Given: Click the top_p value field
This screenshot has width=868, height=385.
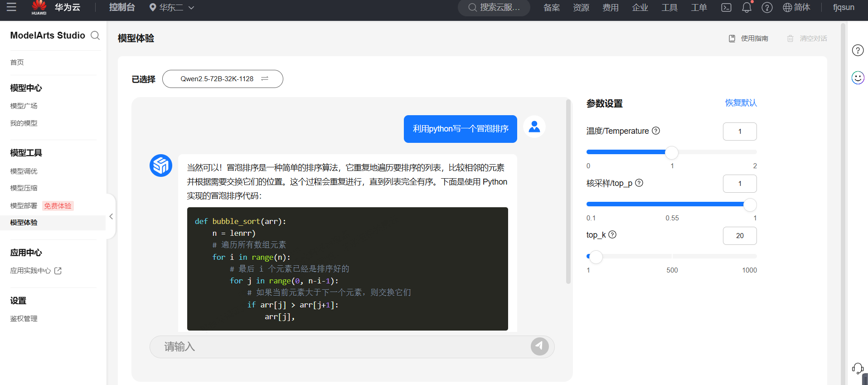Looking at the screenshot, I should [x=740, y=184].
